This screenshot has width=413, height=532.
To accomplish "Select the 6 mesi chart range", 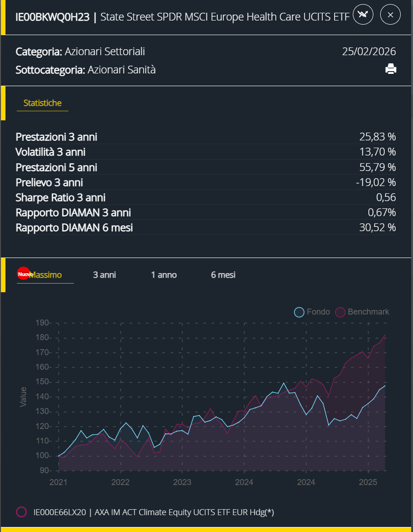I will (223, 275).
